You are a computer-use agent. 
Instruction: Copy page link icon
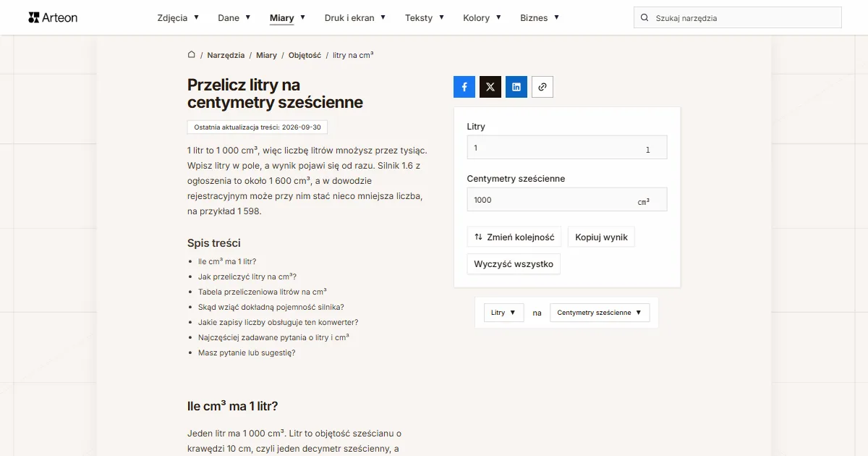542,87
